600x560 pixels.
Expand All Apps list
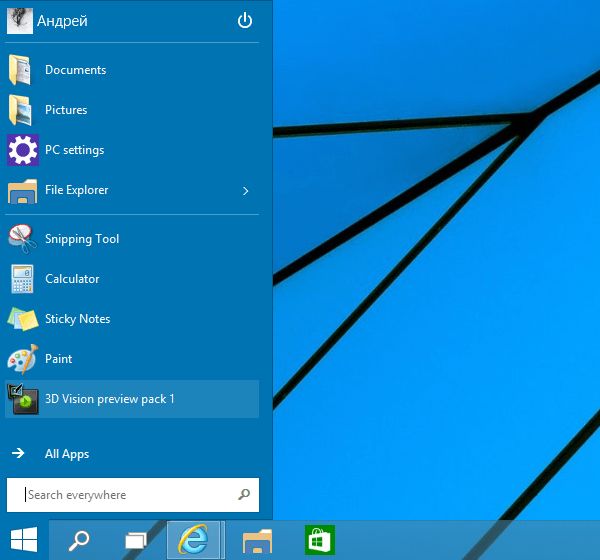[66, 454]
